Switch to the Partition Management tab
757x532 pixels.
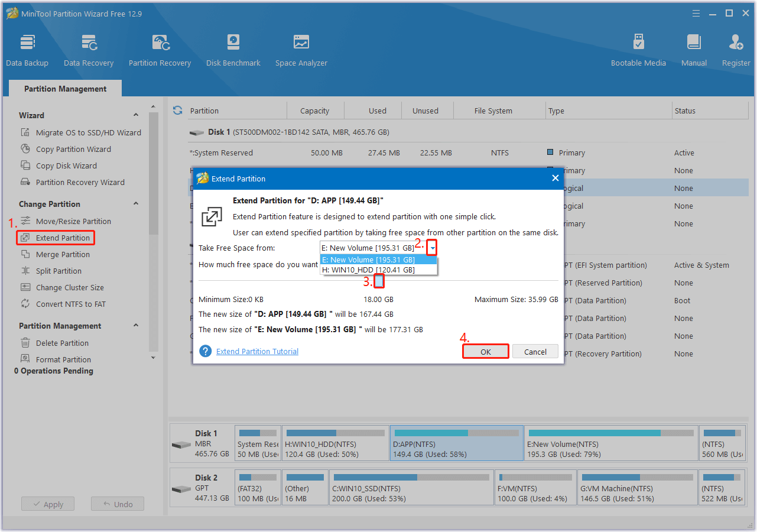(x=66, y=89)
